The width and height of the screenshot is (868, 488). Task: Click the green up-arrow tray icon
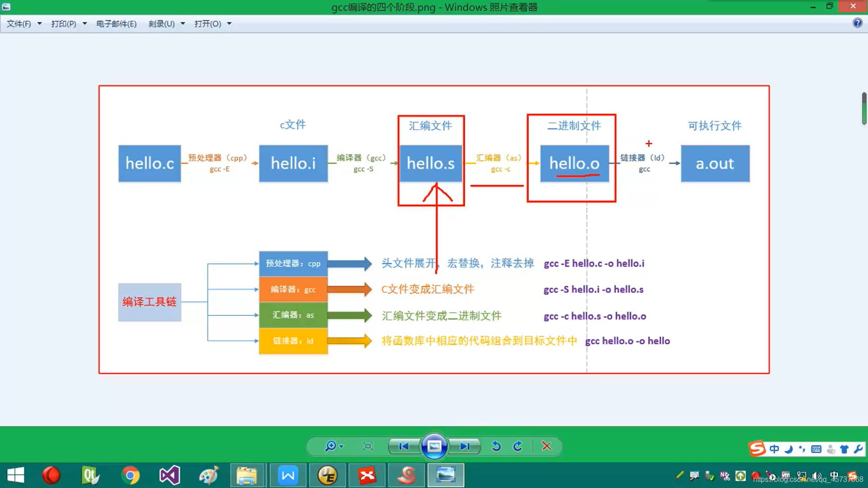[x=741, y=476]
